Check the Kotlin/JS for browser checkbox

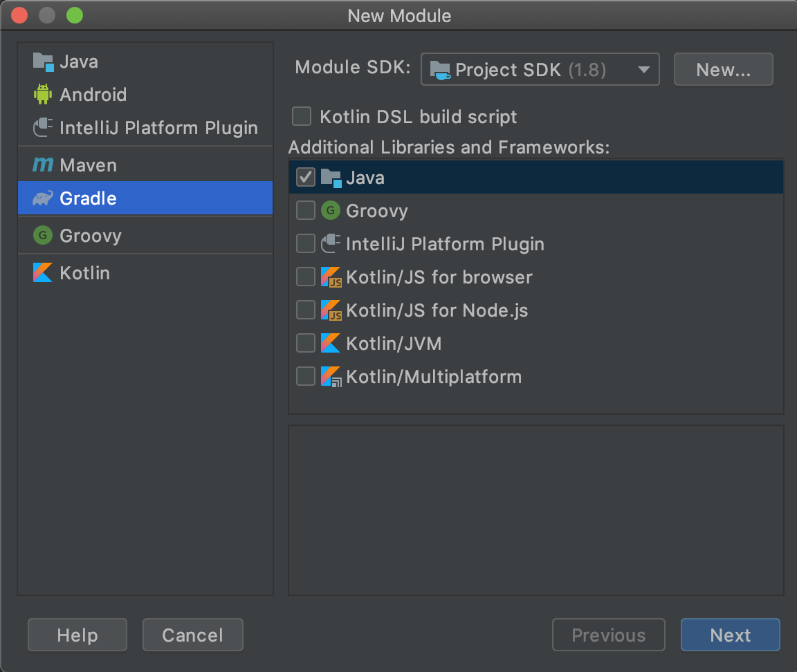pos(306,277)
